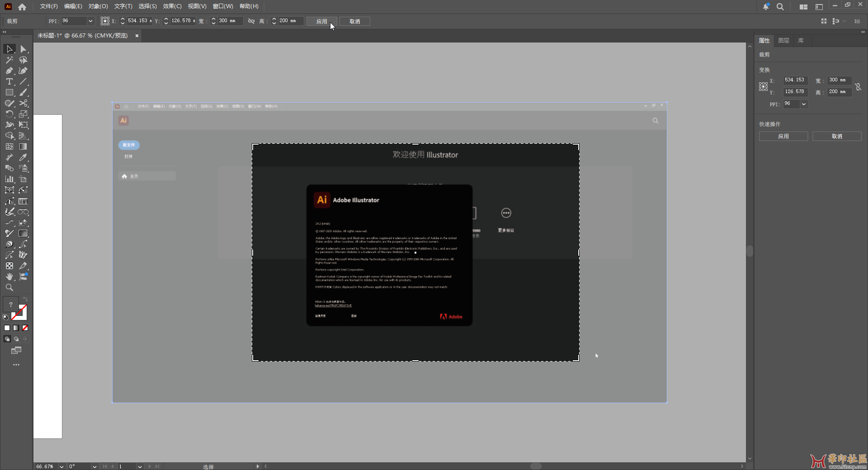Select the Curvature tool
The image size is (868, 470).
[24, 70]
